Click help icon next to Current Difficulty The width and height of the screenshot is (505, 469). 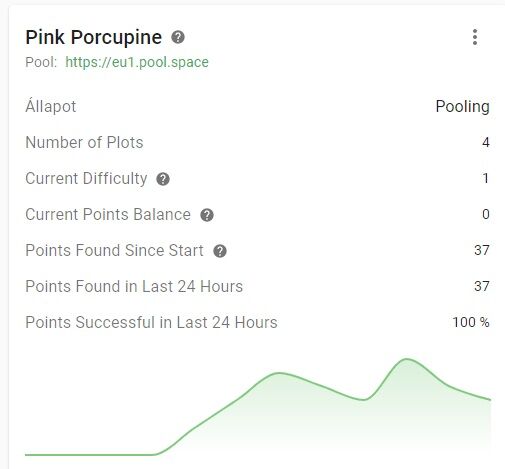(163, 179)
